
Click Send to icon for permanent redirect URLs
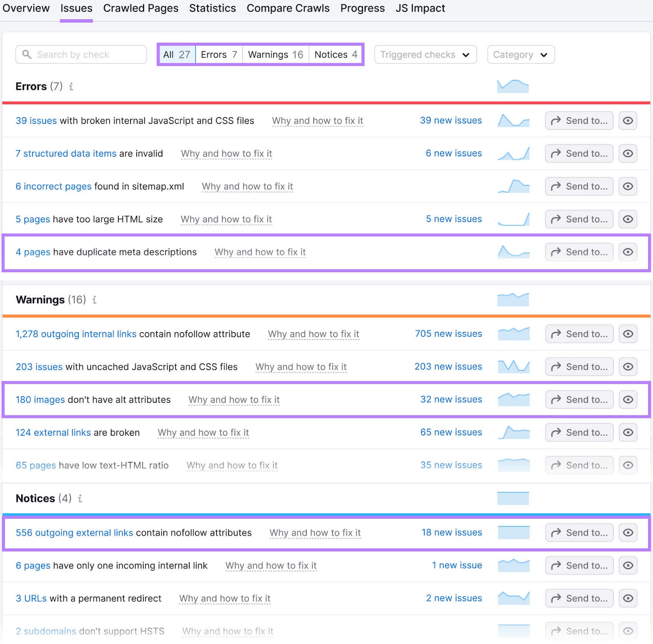(579, 598)
